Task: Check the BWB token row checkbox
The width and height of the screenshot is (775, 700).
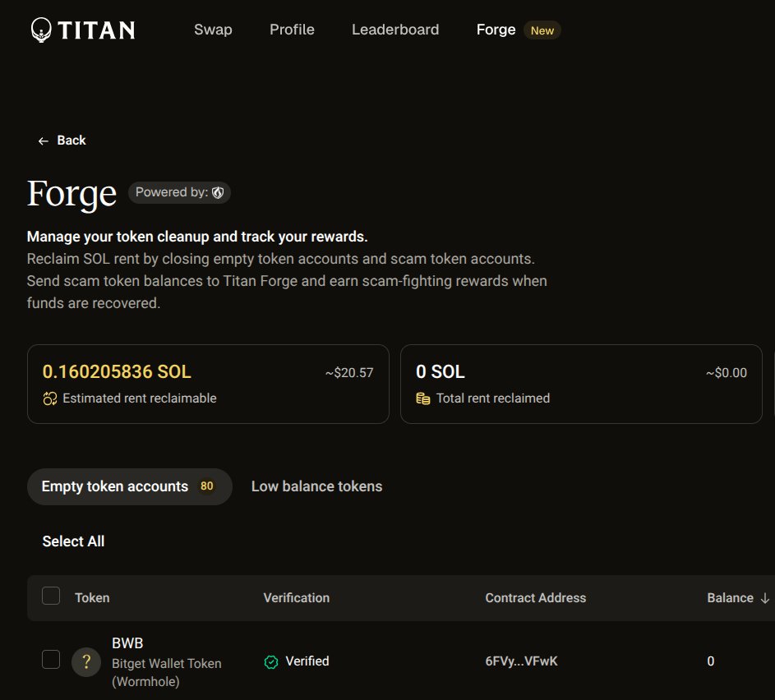Action: pos(51,660)
